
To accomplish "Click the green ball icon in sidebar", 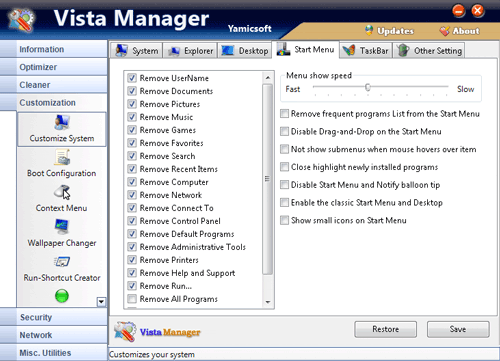I will 62,296.
